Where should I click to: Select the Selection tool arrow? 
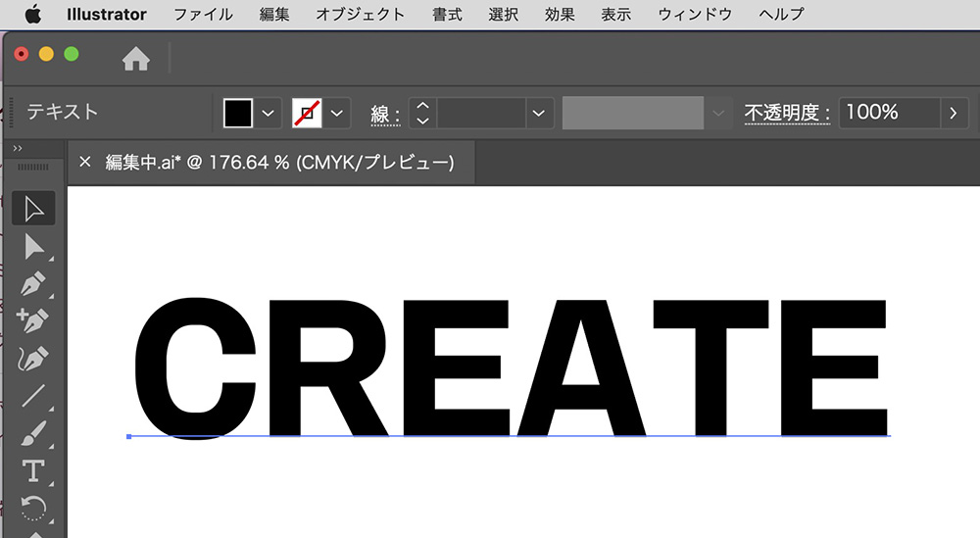pos(33,209)
